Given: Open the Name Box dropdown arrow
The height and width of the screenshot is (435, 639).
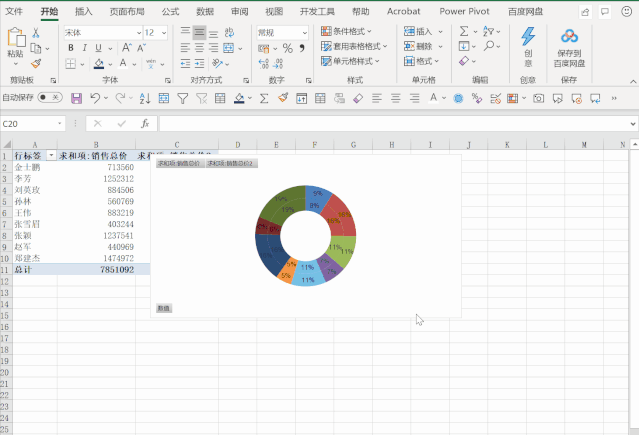Looking at the screenshot, I should tap(59, 124).
